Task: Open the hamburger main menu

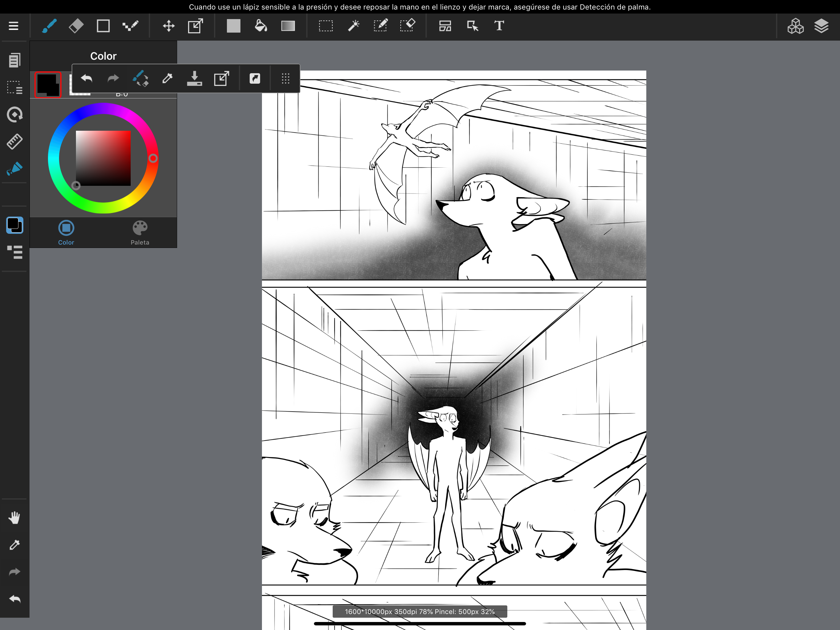Action: pyautogui.click(x=14, y=26)
